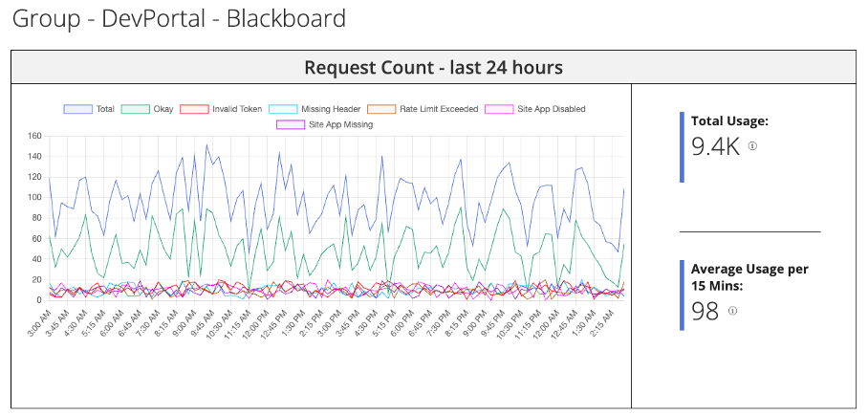Toggle the Okay series legend swatch

(x=135, y=109)
